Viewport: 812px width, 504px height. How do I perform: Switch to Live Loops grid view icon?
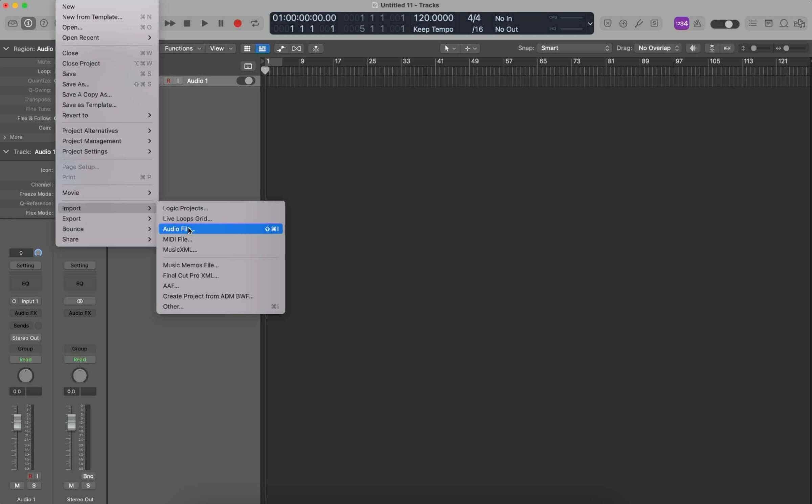[247, 48]
